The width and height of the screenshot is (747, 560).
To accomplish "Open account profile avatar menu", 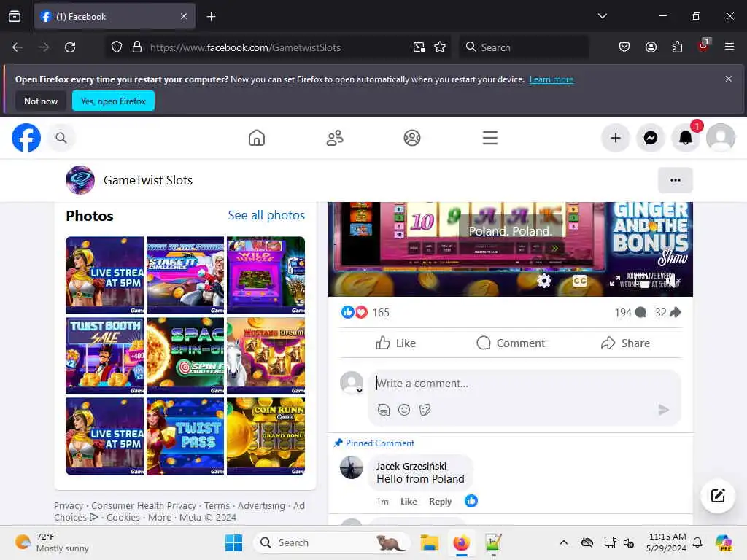I will [x=721, y=138].
